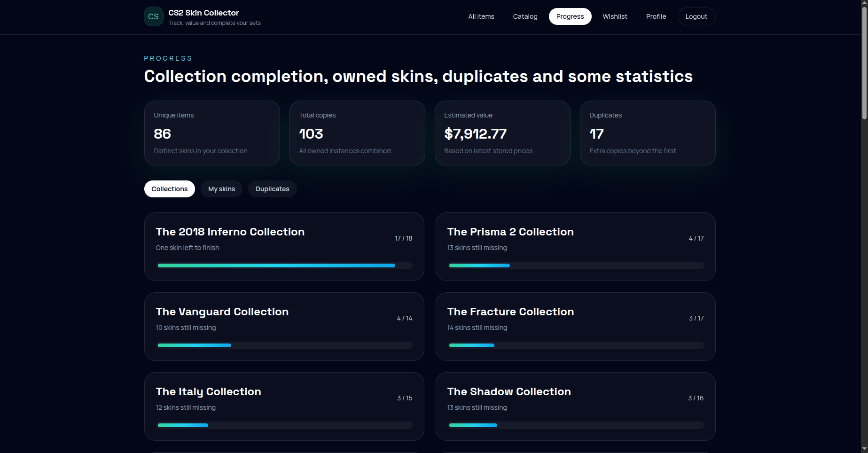Click The Vanguard Collection progress bar

(284, 345)
